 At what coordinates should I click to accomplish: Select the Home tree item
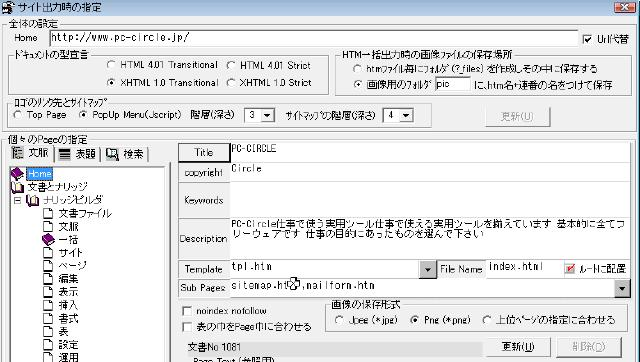click(40, 174)
